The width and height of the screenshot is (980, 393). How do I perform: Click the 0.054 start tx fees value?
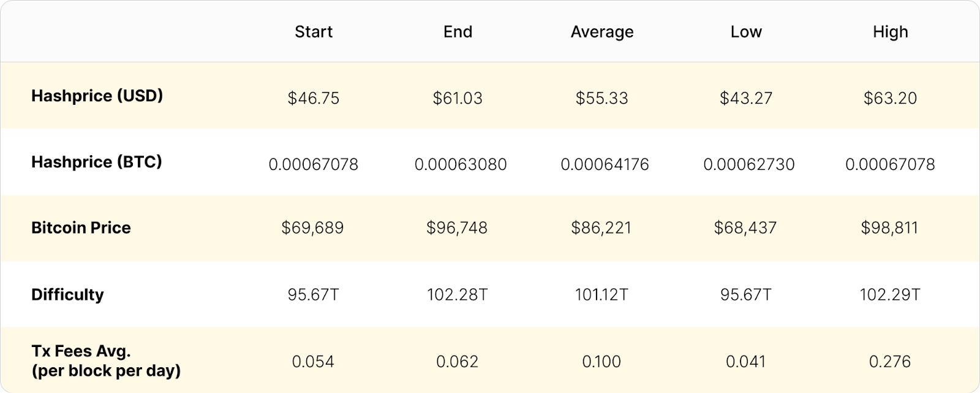coord(313,362)
